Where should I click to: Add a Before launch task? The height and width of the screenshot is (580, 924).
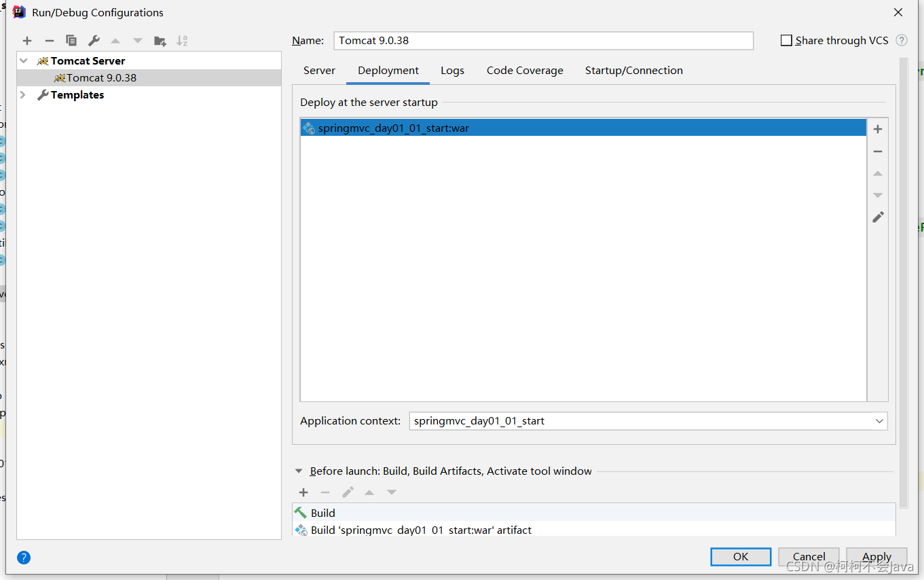point(303,492)
